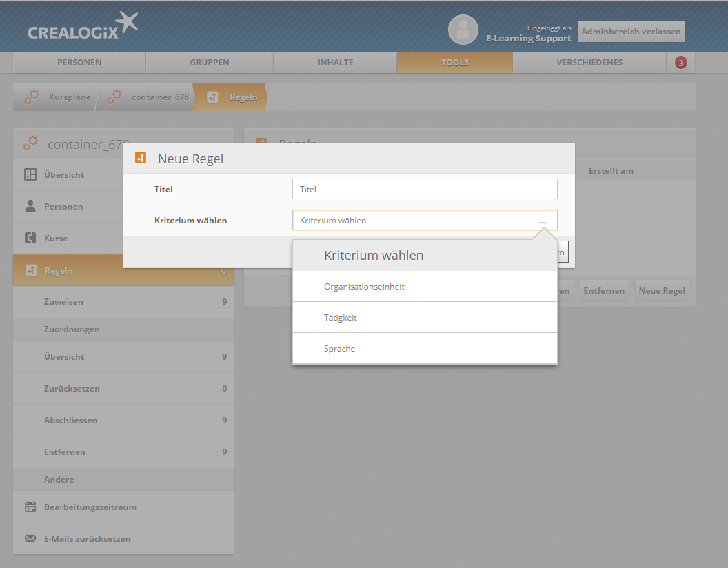Click the Adminbereich verlassen button
The height and width of the screenshot is (568, 728).
point(631,32)
